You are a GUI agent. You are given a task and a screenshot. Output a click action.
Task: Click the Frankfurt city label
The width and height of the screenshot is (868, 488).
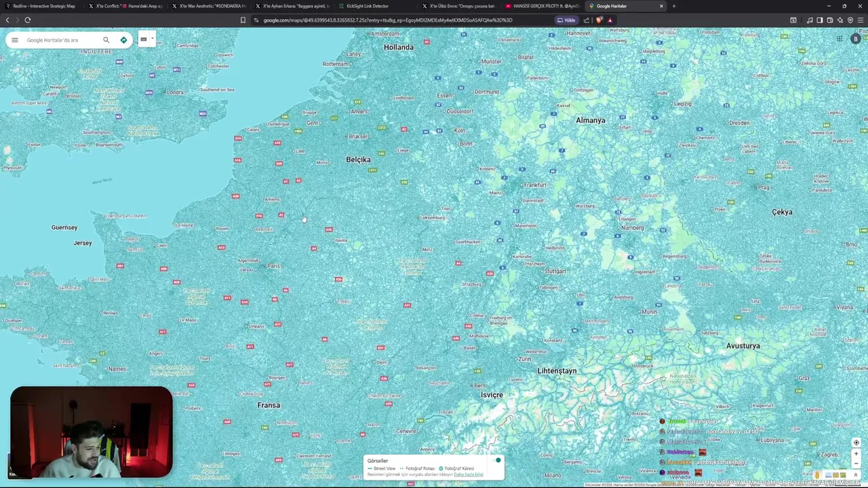click(x=534, y=184)
